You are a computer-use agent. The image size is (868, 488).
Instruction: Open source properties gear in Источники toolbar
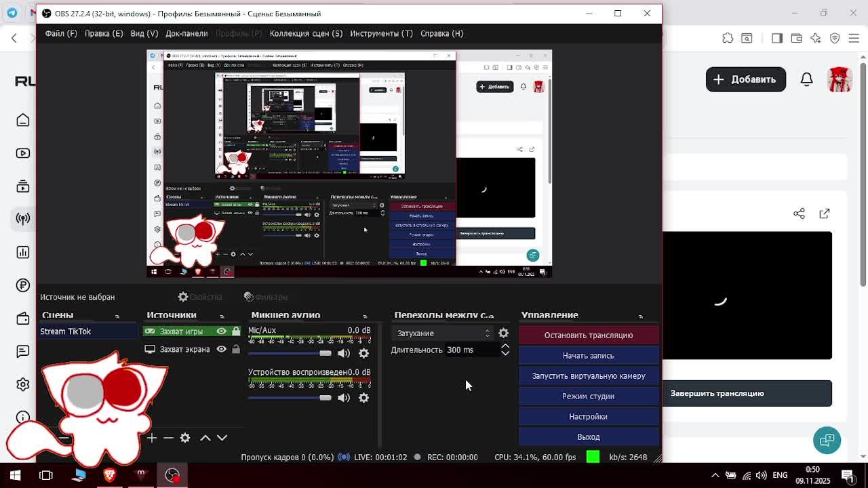tap(185, 438)
